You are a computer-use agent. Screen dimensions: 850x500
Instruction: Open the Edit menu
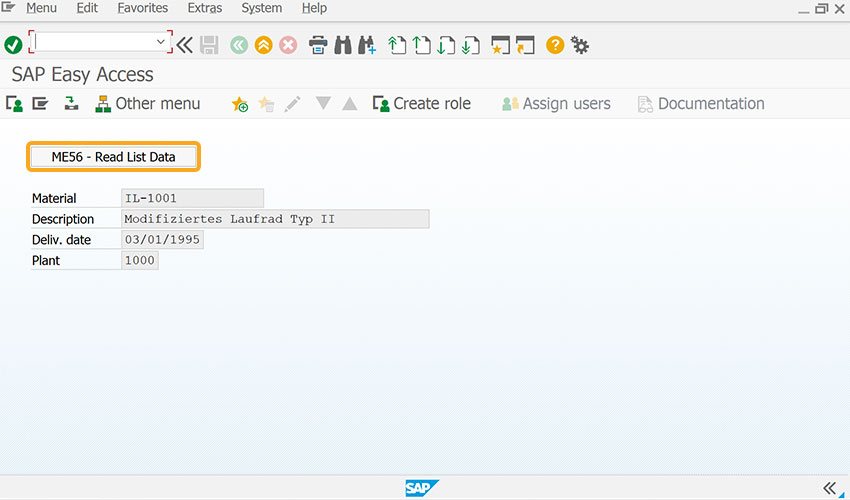pos(87,8)
